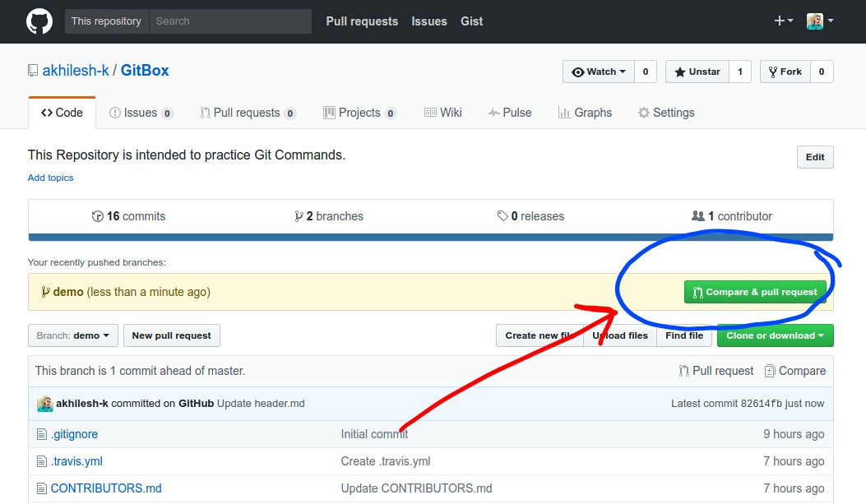Open the GitBox repository name link
The image size is (866, 504).
(145, 71)
